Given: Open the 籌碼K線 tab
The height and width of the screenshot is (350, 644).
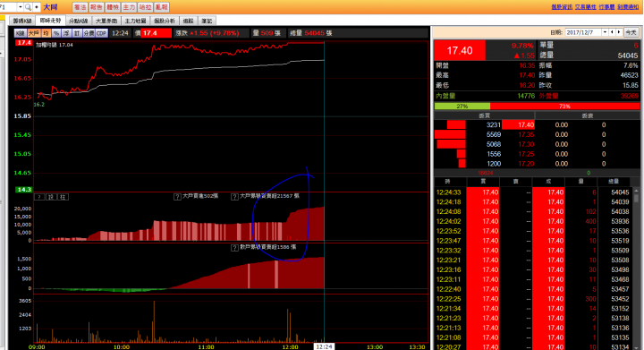Looking at the screenshot, I should coord(22,21).
